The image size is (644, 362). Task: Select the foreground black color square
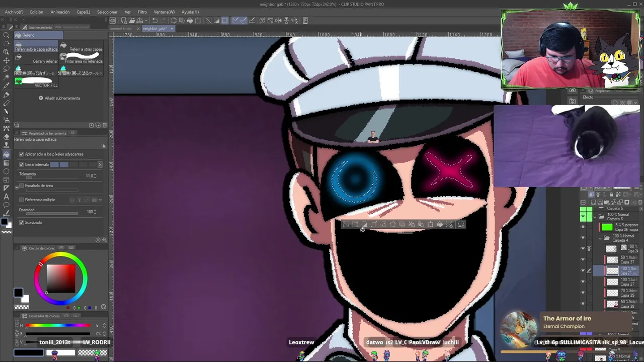coord(18,293)
